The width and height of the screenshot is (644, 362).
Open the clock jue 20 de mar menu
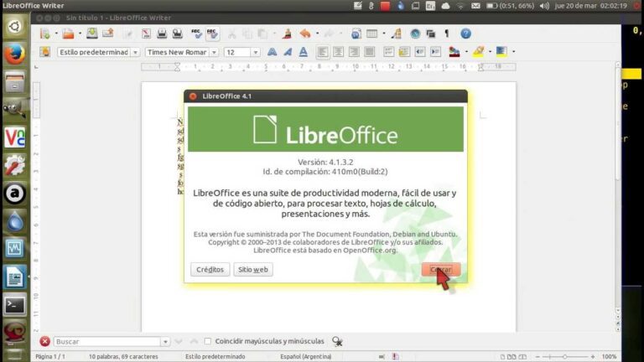click(590, 6)
